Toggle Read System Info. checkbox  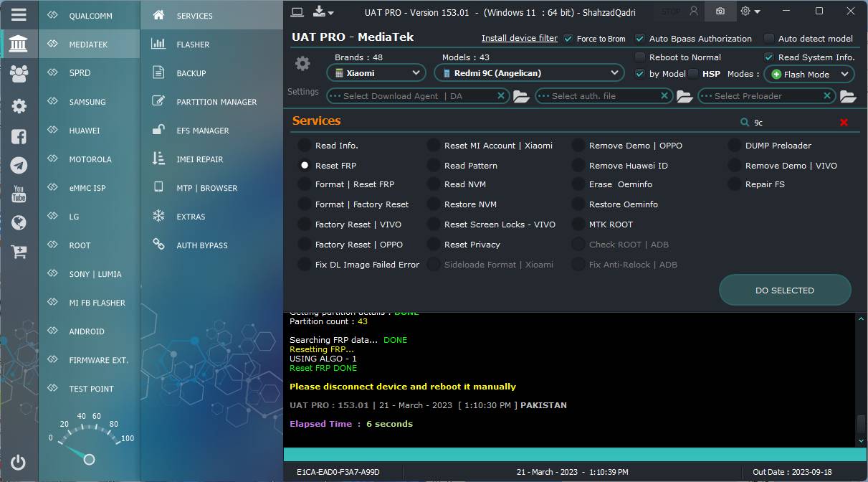coord(769,57)
